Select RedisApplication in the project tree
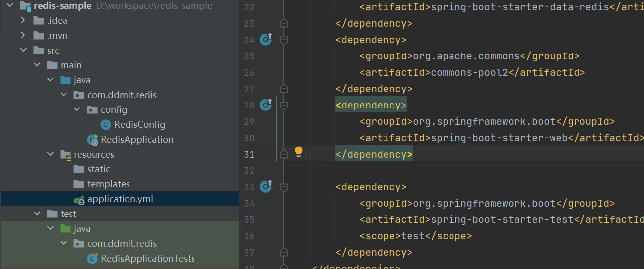Image resolution: width=644 pixels, height=269 pixels. coord(137,140)
